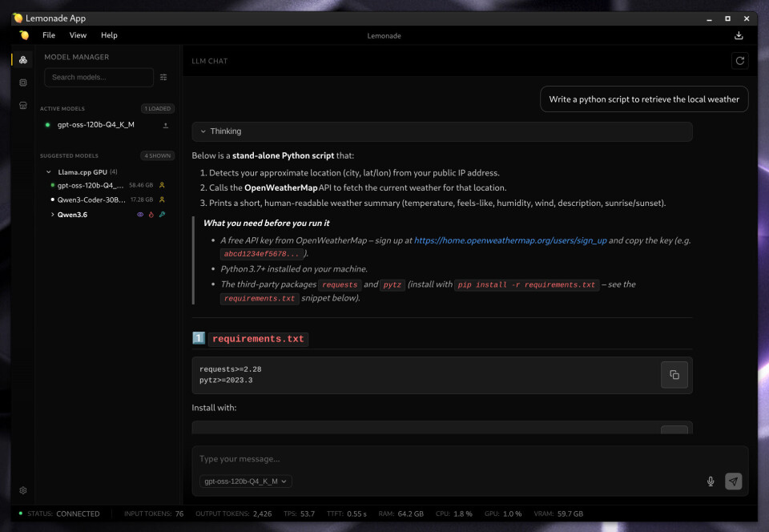
Task: Click the user icon beside gpt-oss-120b suggested model
Action: pos(162,185)
